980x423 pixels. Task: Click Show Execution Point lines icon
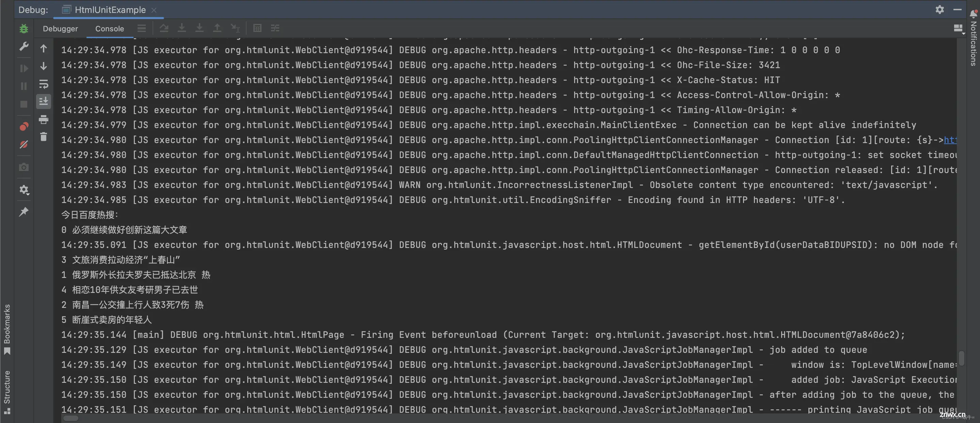[142, 29]
